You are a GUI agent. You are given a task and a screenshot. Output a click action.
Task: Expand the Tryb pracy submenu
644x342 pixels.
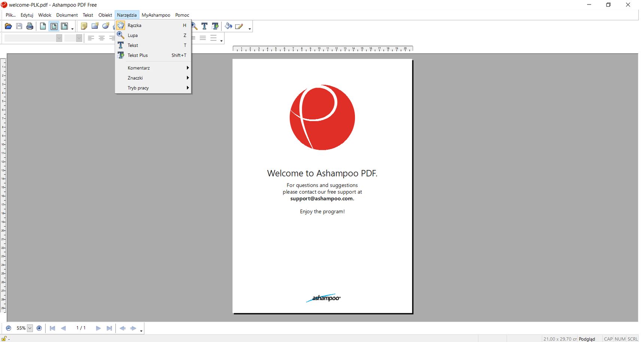click(153, 88)
